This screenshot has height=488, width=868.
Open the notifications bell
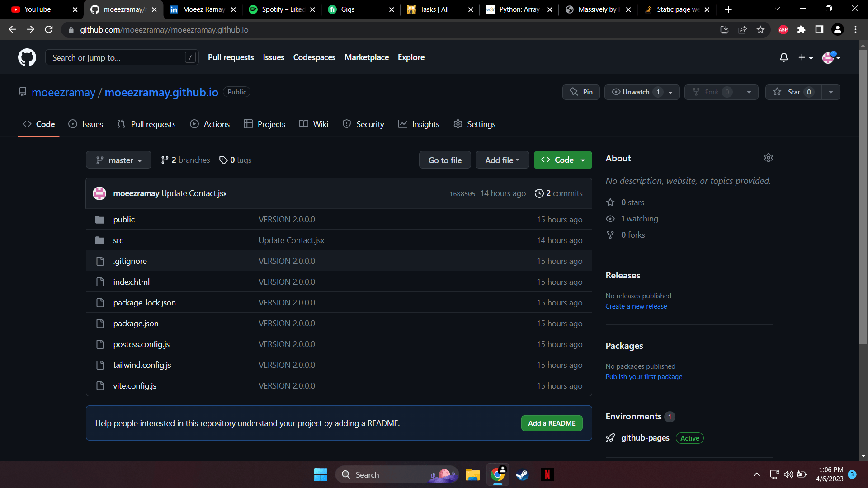pyautogui.click(x=783, y=57)
